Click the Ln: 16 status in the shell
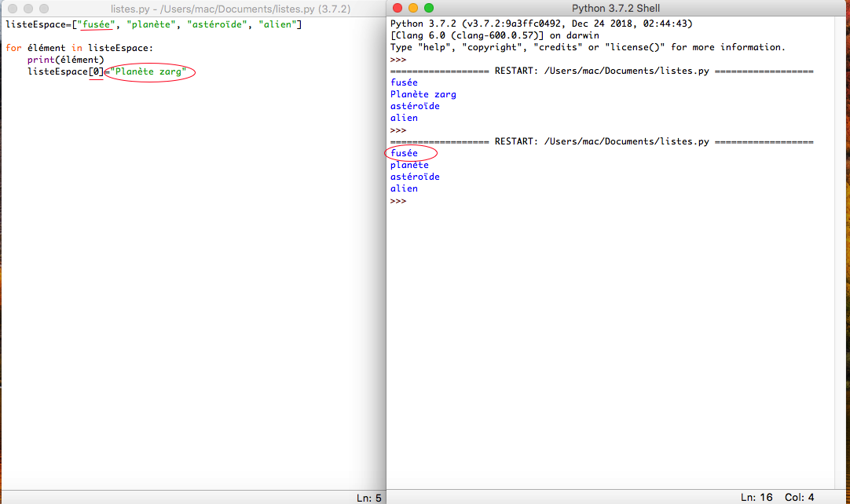This screenshot has height=504, width=850. tap(757, 498)
